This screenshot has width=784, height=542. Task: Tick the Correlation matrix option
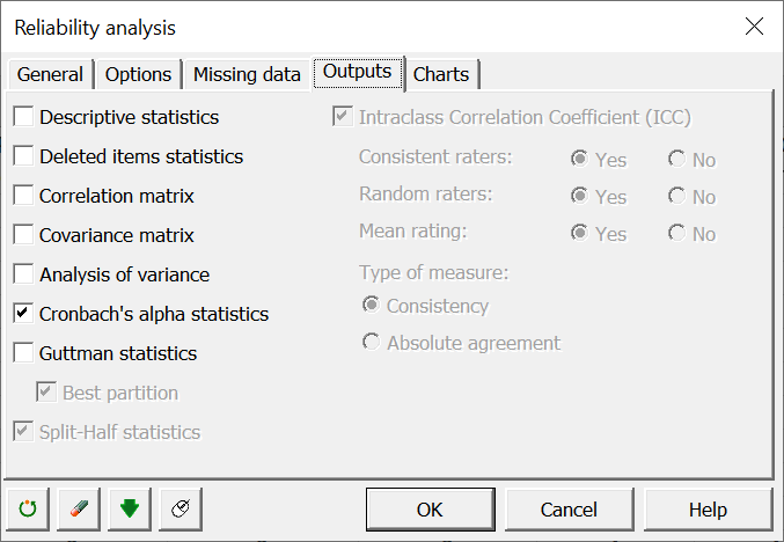(x=24, y=196)
